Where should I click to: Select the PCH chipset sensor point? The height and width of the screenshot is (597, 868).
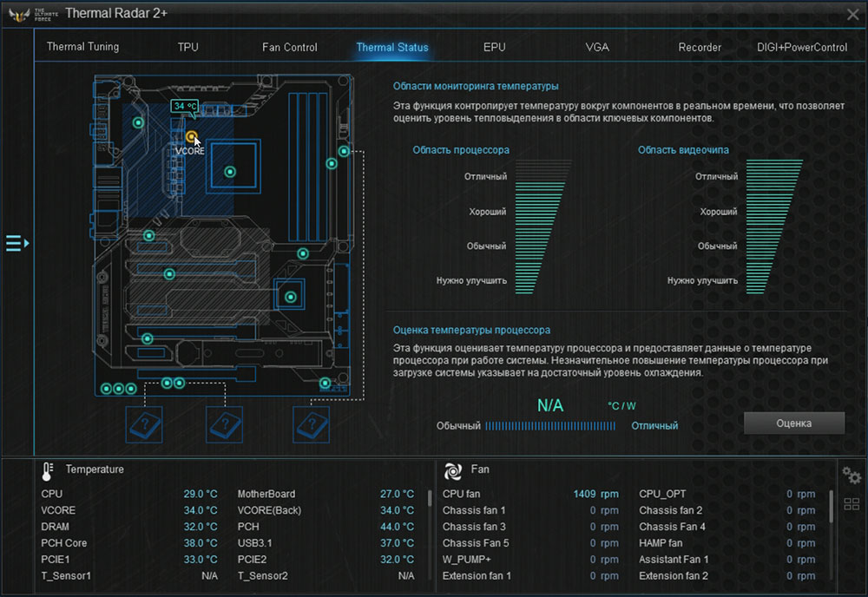[291, 297]
